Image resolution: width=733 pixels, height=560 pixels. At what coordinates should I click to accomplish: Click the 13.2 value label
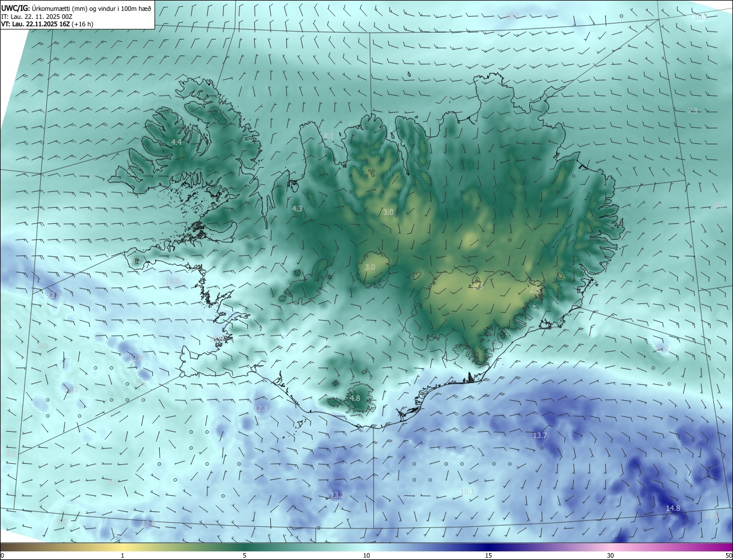[x=337, y=495]
